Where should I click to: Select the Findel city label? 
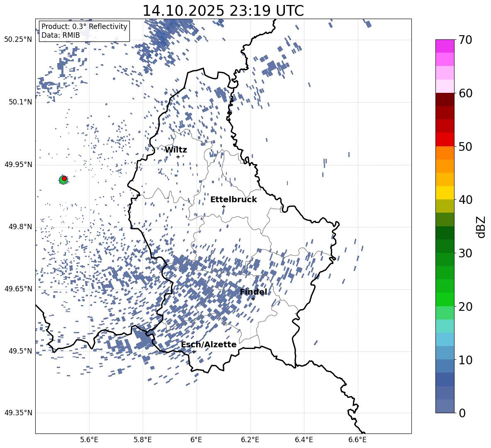pos(253,292)
